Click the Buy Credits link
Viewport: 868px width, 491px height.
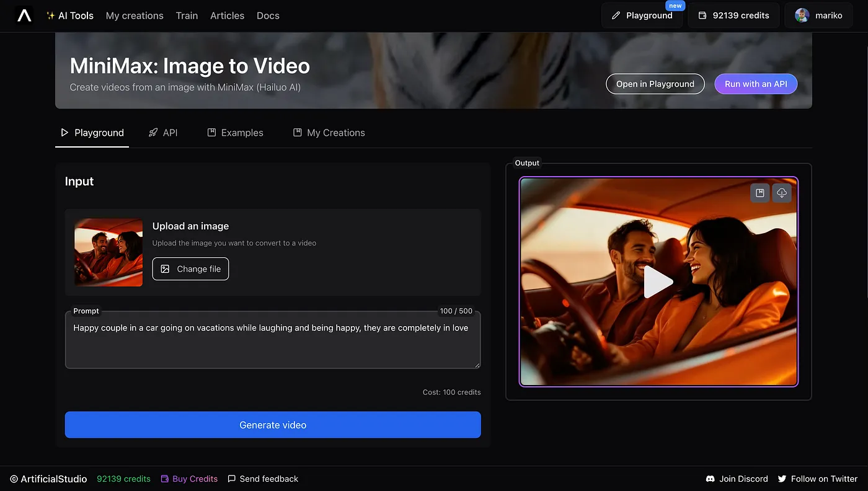click(189, 479)
